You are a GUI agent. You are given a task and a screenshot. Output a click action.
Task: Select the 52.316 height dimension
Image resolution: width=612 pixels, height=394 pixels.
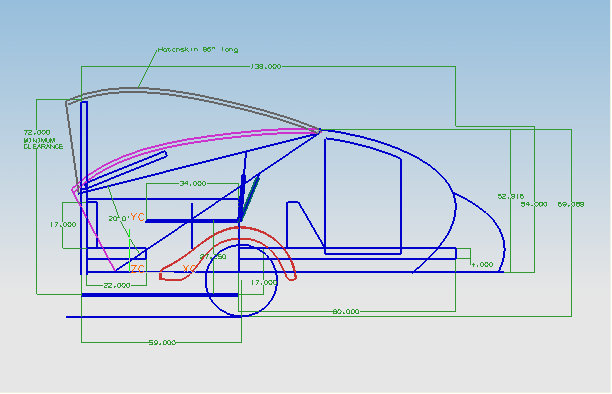click(511, 196)
